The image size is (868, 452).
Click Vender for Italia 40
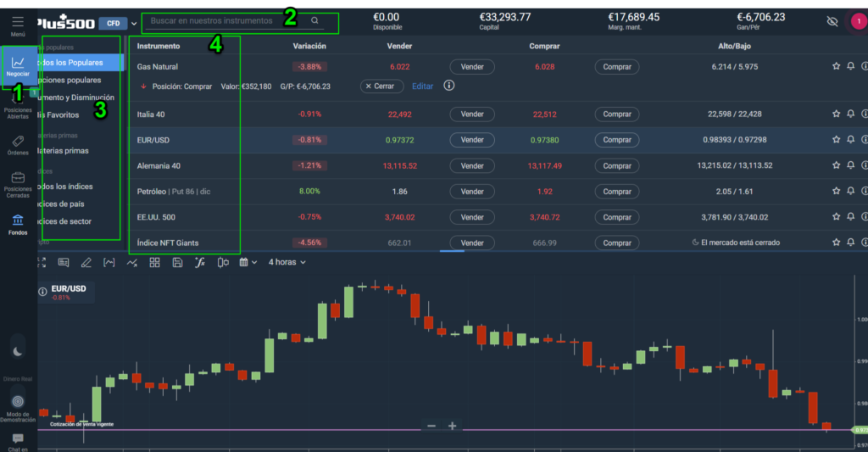(472, 114)
